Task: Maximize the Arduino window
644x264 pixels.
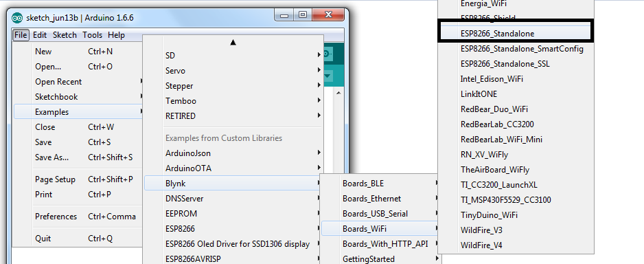Action: [x=303, y=15]
